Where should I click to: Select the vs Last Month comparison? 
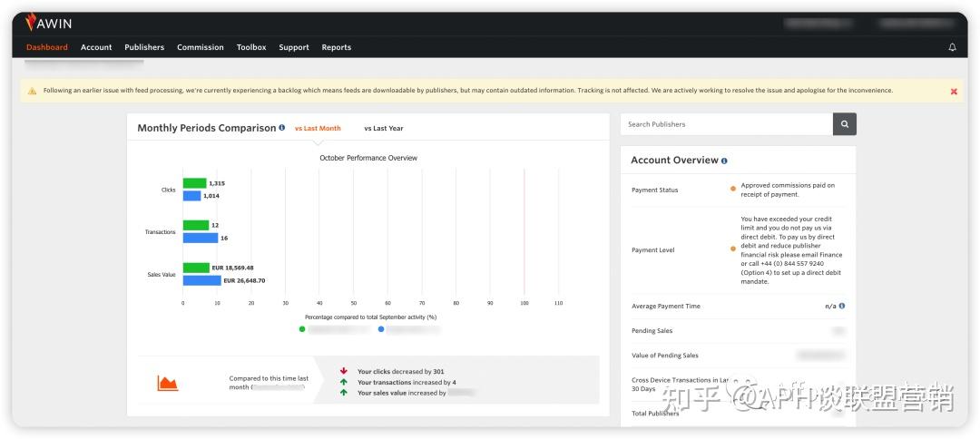[x=318, y=128]
